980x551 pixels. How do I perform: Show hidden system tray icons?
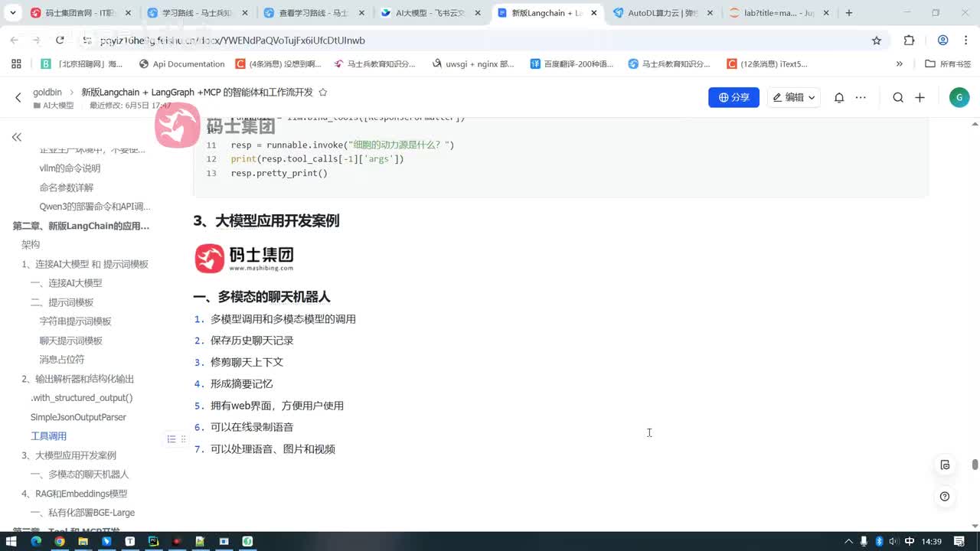pyautogui.click(x=848, y=541)
